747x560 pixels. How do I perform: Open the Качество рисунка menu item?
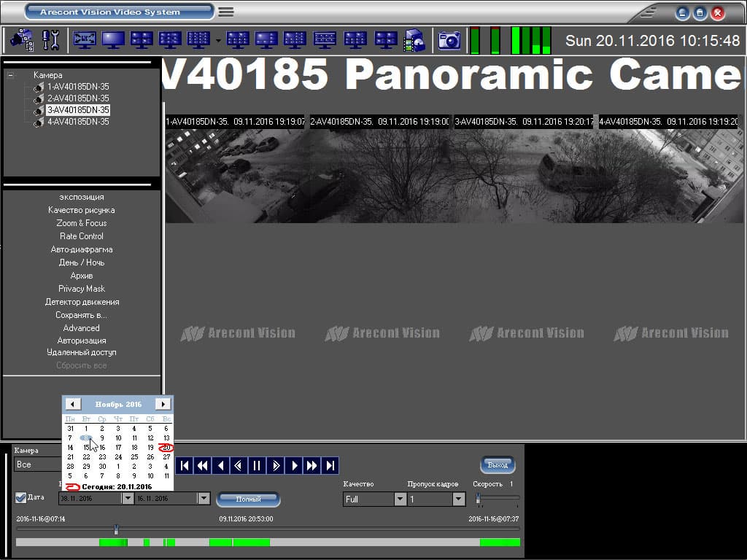click(82, 210)
